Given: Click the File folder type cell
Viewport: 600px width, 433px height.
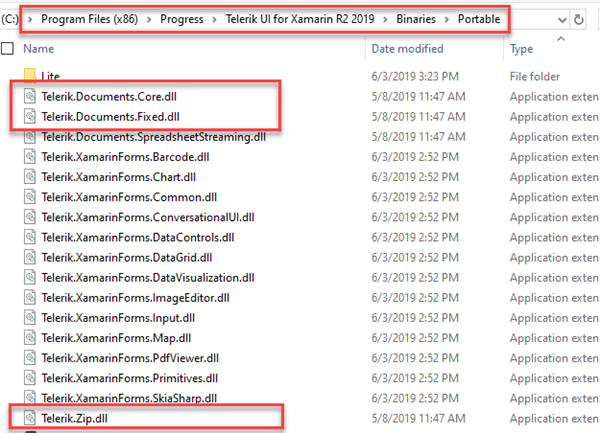Looking at the screenshot, I should click(x=535, y=76).
